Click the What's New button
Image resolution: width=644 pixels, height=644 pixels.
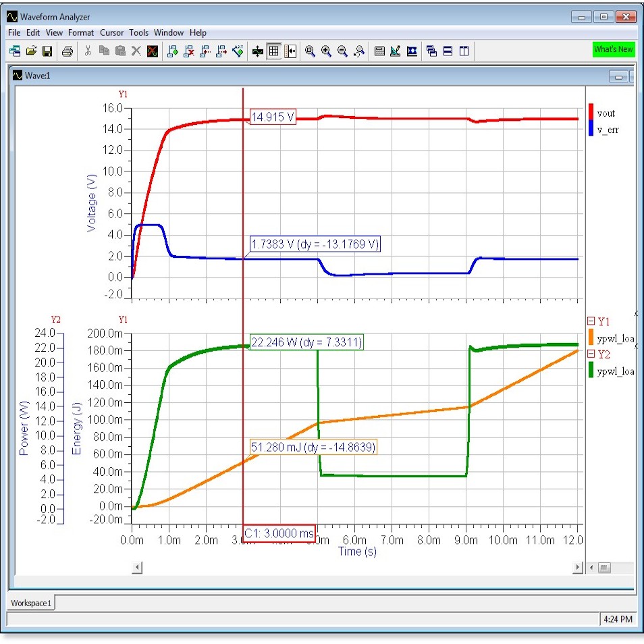pyautogui.click(x=614, y=49)
